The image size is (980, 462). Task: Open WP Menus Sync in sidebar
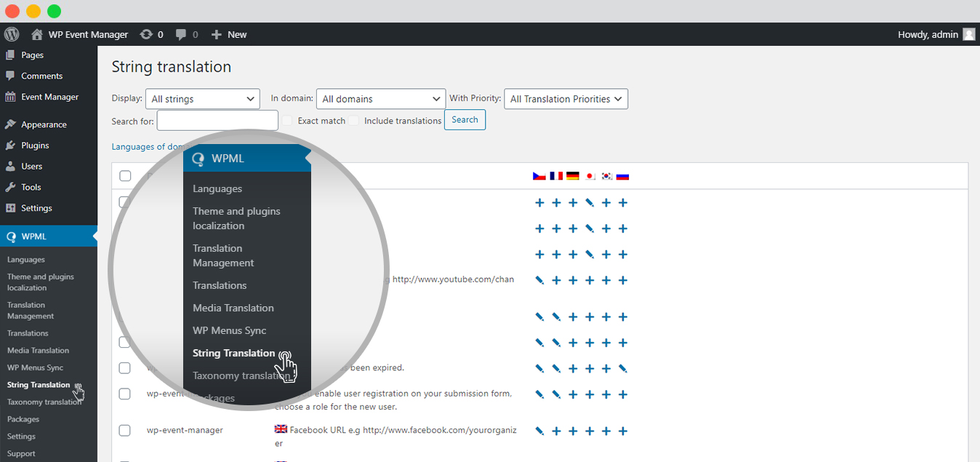pos(36,368)
